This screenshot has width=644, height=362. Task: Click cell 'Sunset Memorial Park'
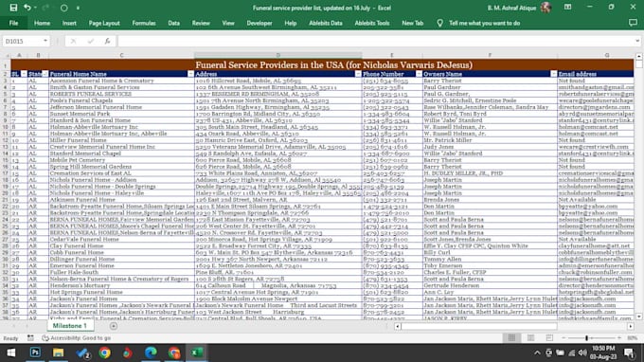(121, 114)
